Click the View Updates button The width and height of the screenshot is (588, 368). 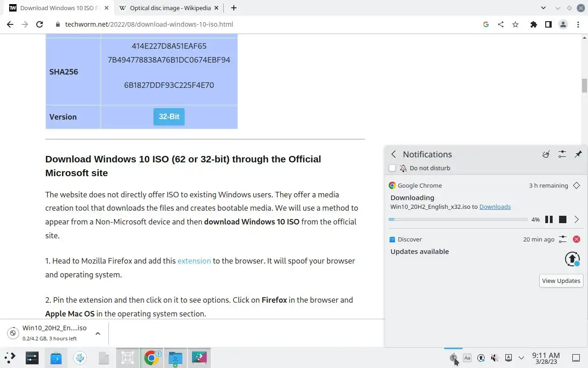pos(561,281)
